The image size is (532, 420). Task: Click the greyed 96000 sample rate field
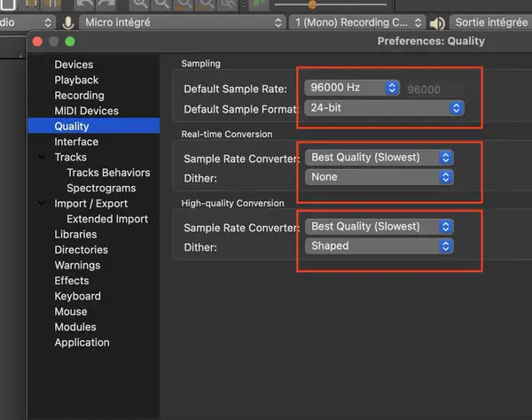tap(433, 89)
